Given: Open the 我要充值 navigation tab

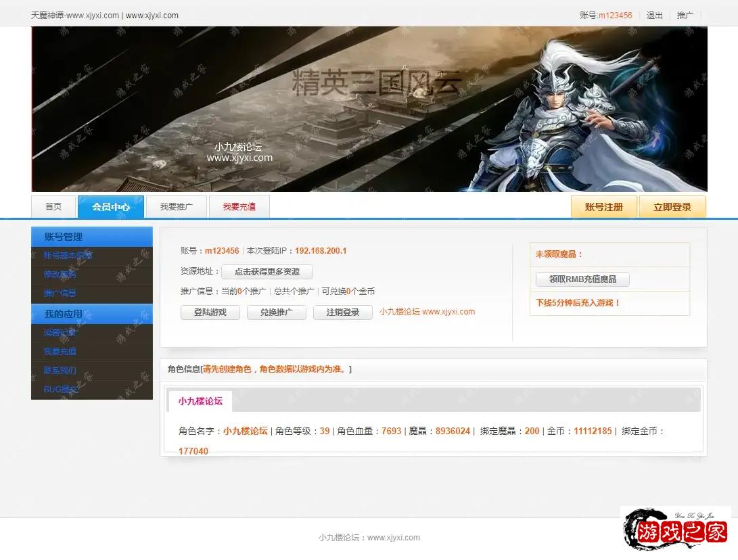Looking at the screenshot, I should click(x=239, y=207).
